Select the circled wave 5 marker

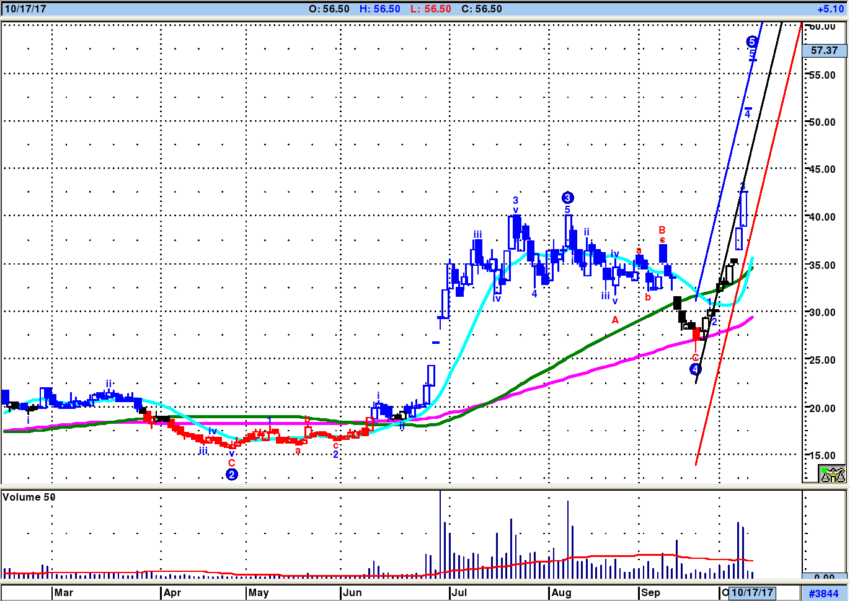751,42
